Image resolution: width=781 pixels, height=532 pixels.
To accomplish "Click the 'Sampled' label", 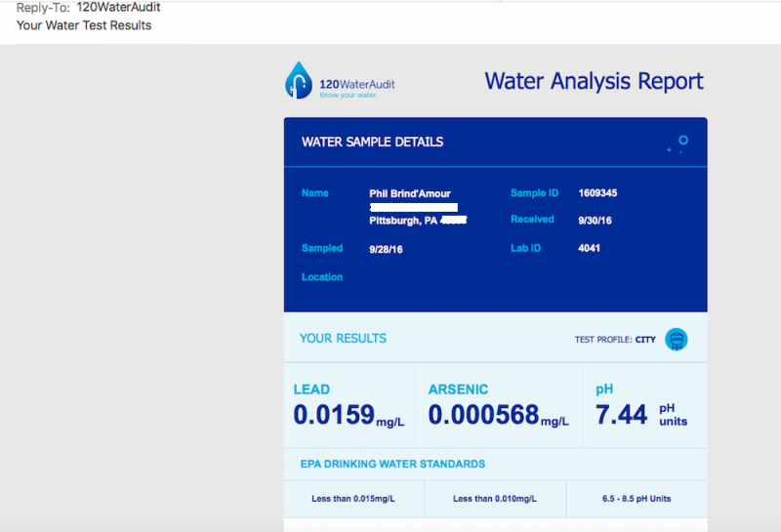I will click(322, 248).
